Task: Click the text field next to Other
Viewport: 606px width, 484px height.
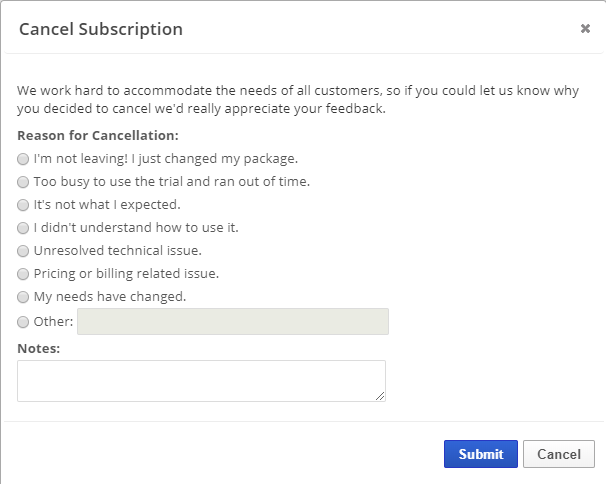Action: coord(232,322)
